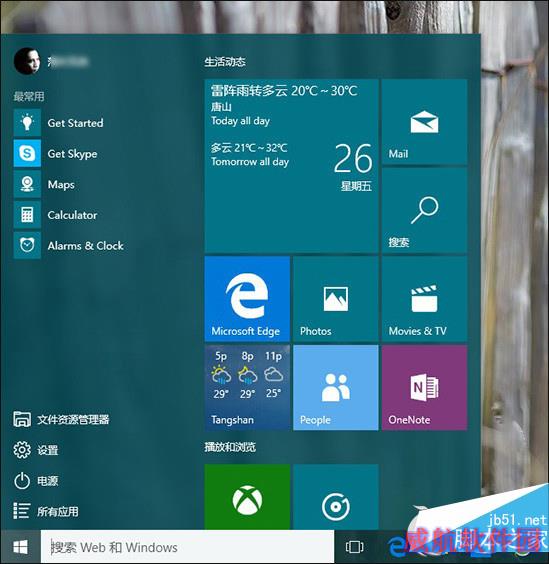Open the calendar weather tile showing 26
This screenshot has height=564, width=549.
[291, 166]
